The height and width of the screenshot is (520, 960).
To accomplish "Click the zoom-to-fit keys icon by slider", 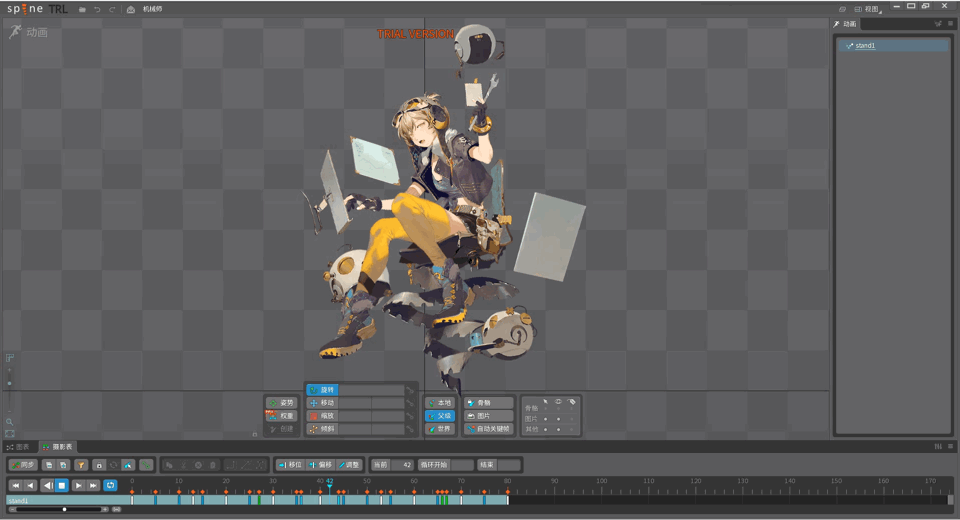I will click(116, 510).
